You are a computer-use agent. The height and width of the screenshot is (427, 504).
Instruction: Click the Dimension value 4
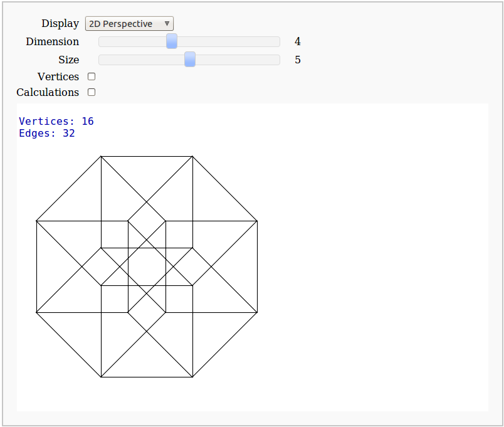click(x=298, y=41)
